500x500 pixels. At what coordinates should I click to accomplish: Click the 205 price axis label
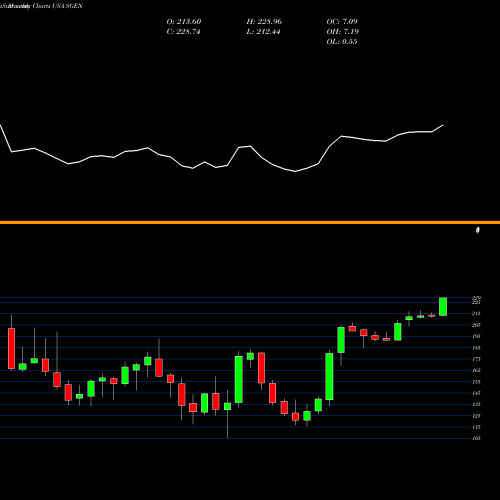(x=477, y=325)
